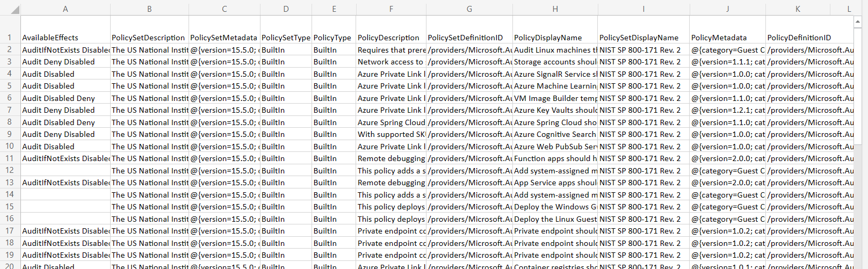The height and width of the screenshot is (269, 868).
Task: Click the scroll up arrow of vertical scrollbar
Action: coord(857,22)
